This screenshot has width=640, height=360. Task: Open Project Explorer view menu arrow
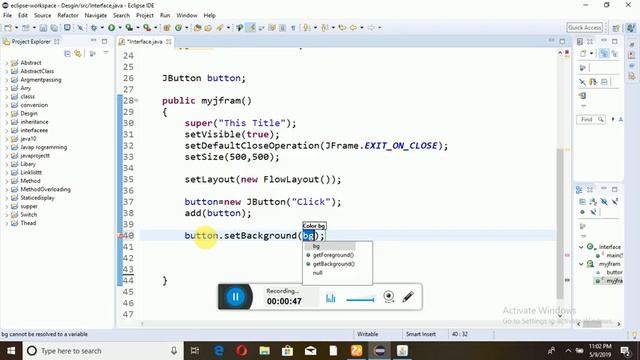106,53
